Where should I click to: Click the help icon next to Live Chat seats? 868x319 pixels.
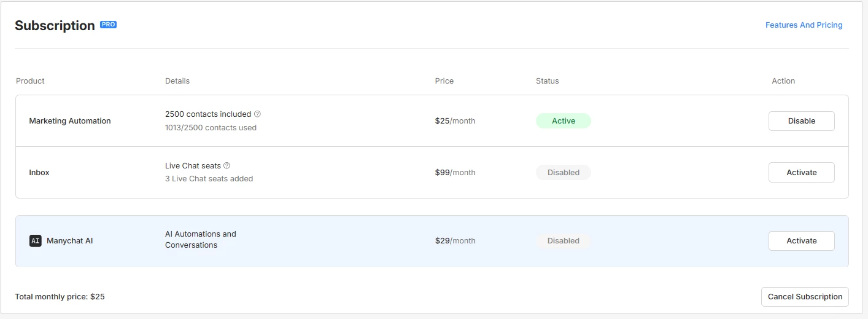[227, 166]
